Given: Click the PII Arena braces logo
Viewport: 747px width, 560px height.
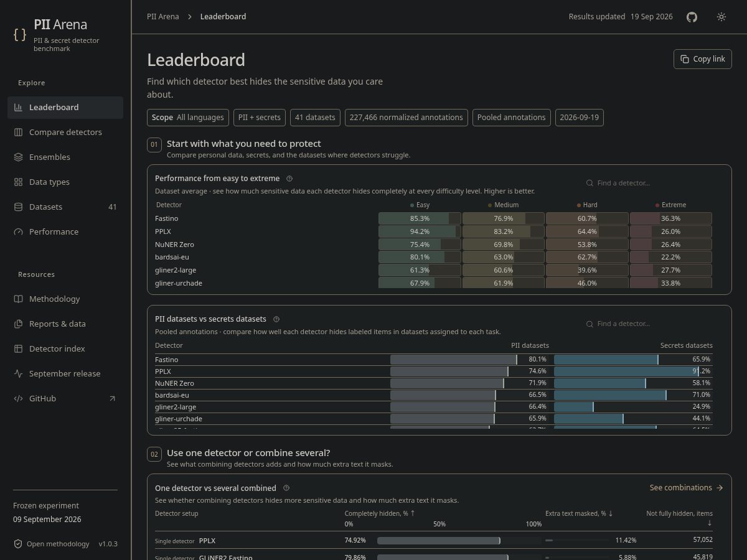Looking at the screenshot, I should [20, 35].
